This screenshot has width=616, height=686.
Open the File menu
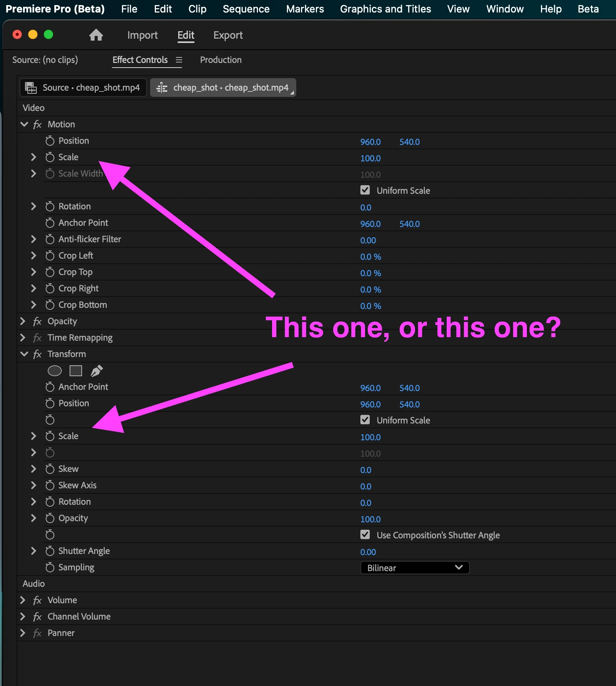click(x=129, y=9)
